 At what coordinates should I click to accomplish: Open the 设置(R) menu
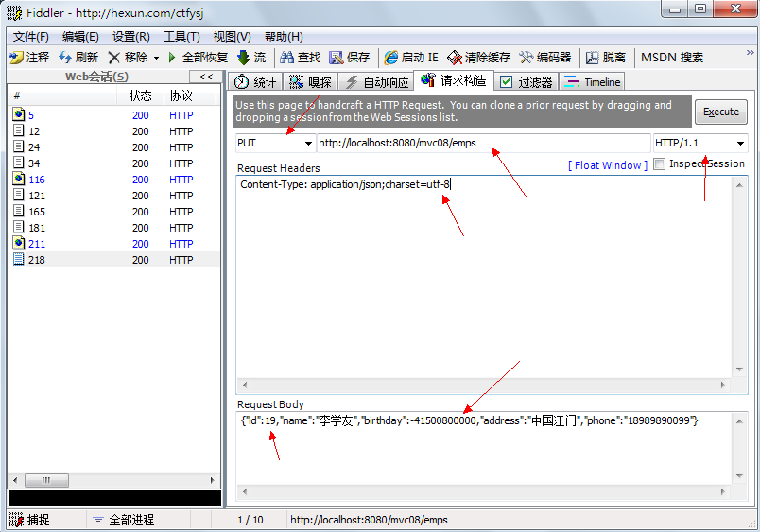130,37
